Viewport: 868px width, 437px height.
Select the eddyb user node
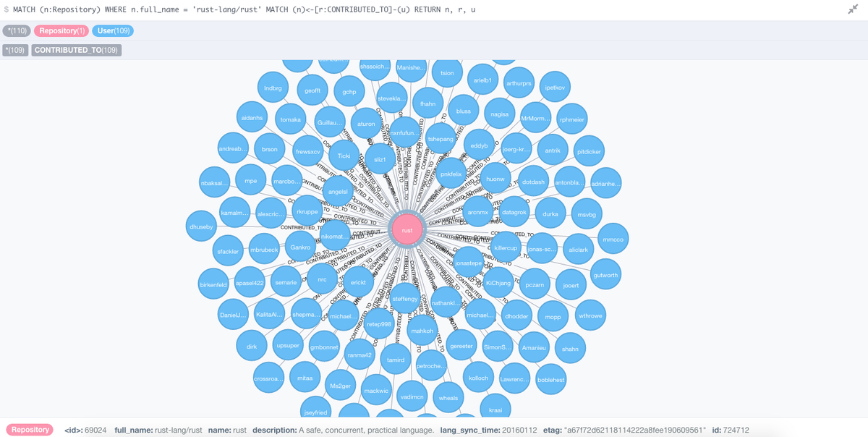pyautogui.click(x=479, y=145)
